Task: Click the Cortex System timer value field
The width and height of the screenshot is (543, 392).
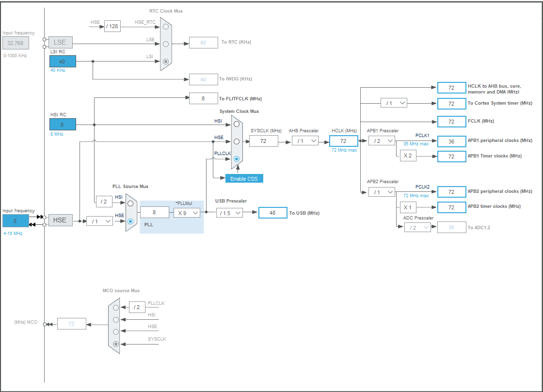Action: pos(451,103)
